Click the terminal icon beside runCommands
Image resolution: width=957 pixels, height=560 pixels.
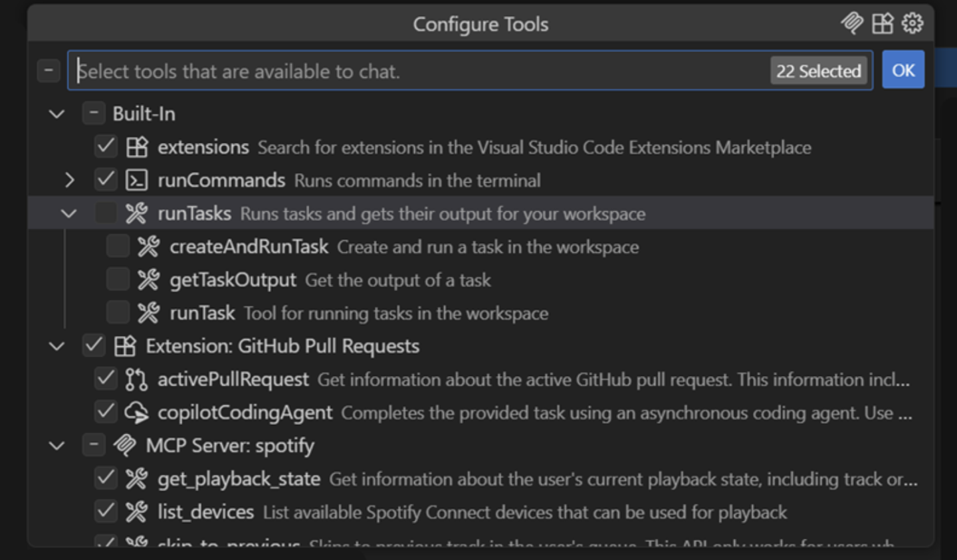[x=136, y=180]
